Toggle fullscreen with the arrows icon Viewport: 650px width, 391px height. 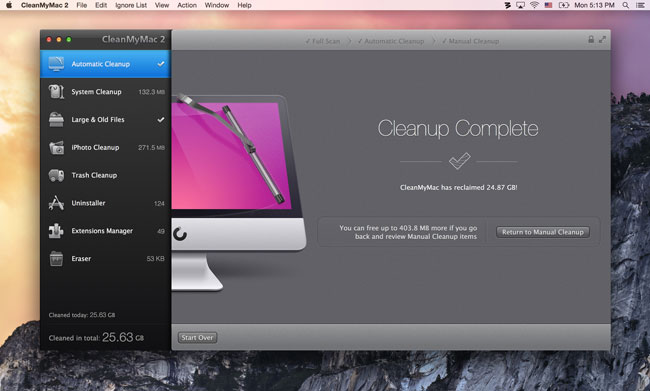coord(602,39)
